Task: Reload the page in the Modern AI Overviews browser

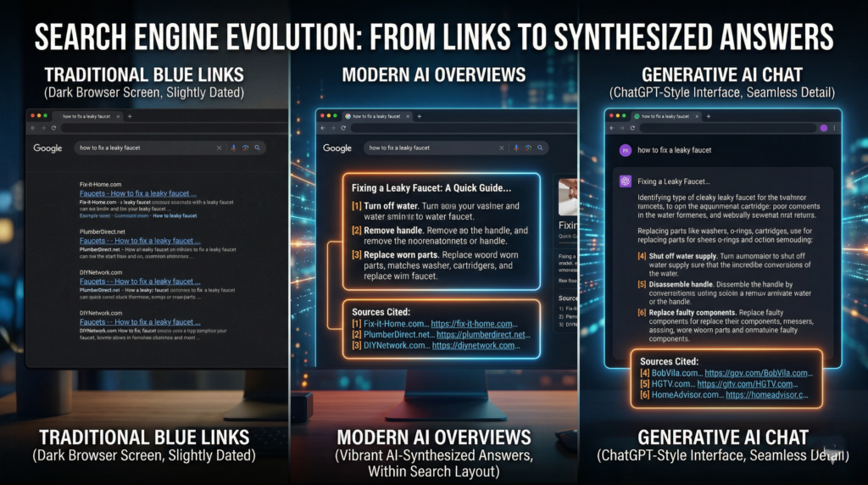Action: tap(343, 128)
